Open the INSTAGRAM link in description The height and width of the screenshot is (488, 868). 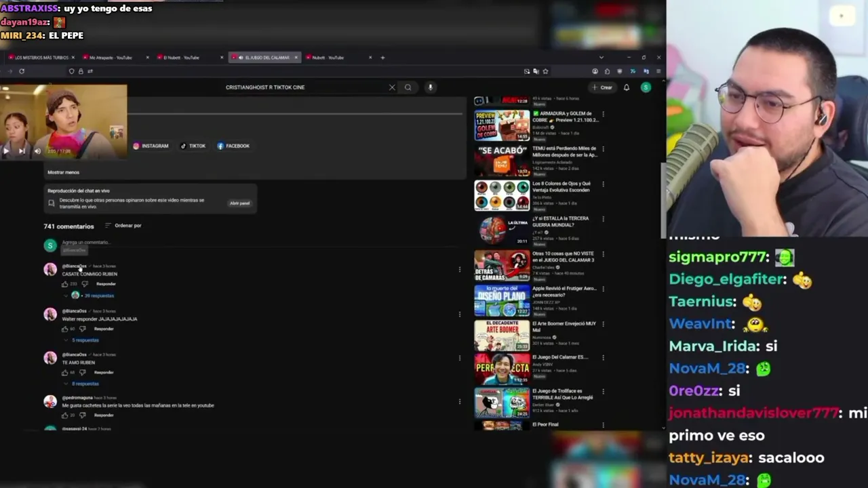(x=151, y=146)
